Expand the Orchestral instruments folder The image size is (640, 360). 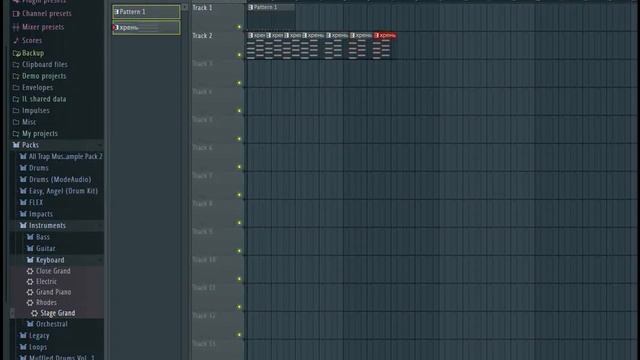(x=47, y=324)
